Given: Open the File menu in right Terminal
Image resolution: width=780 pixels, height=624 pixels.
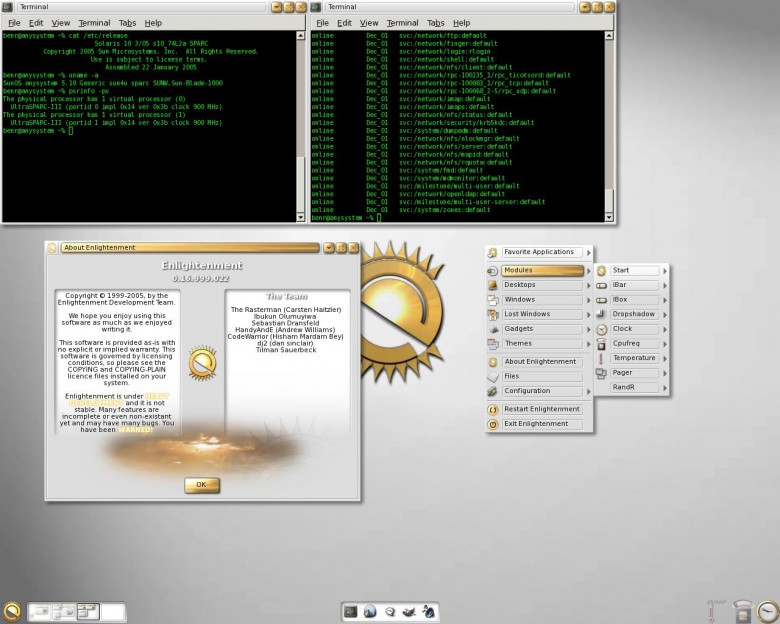Looking at the screenshot, I should pos(323,23).
